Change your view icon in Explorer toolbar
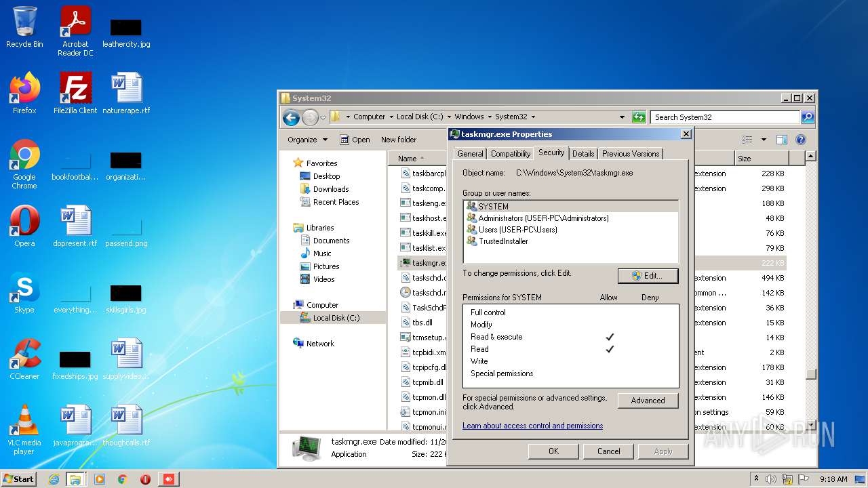The height and width of the screenshot is (488, 868). tap(747, 140)
